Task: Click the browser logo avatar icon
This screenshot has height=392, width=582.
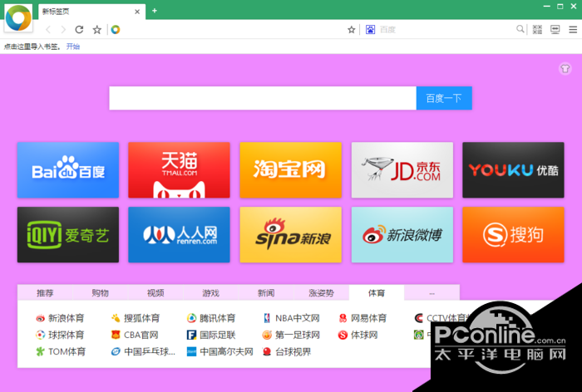Action: [x=18, y=17]
